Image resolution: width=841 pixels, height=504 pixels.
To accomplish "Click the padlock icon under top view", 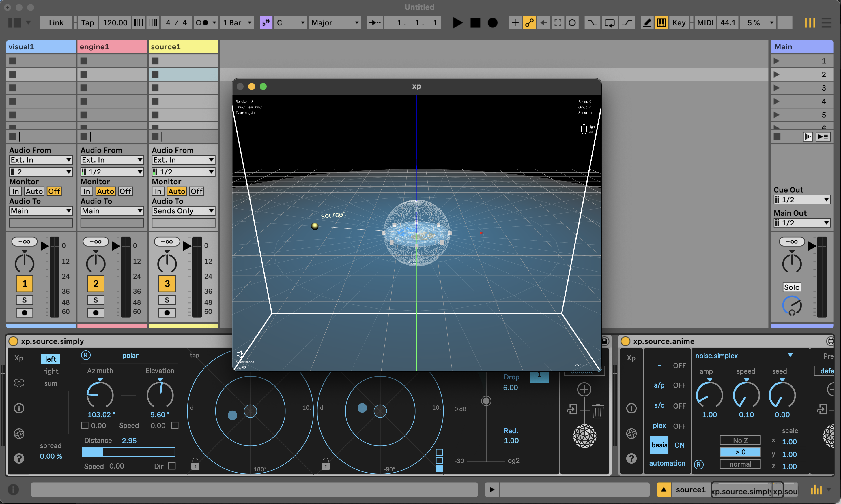I will coord(195,464).
